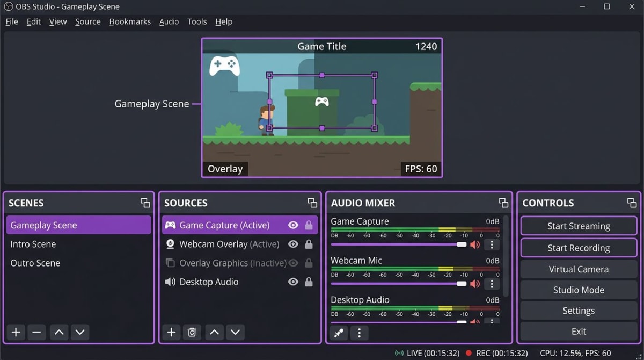Remove selected scene with minus button
The height and width of the screenshot is (360, 644).
click(36, 332)
